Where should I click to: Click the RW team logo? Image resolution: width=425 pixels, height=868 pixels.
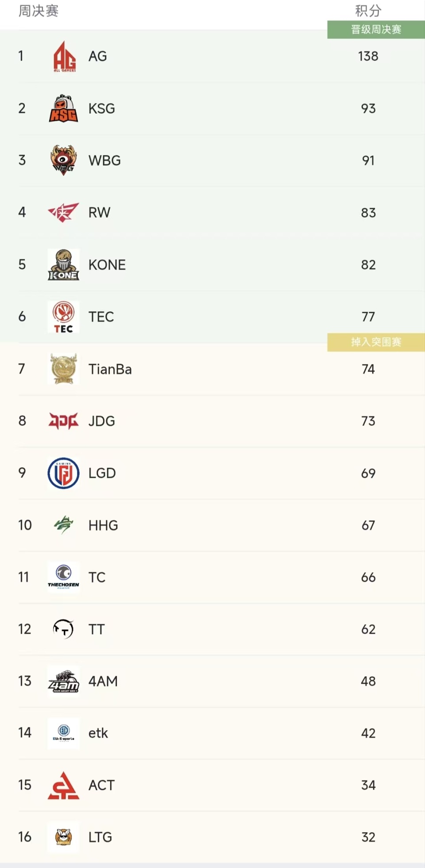pos(63,213)
